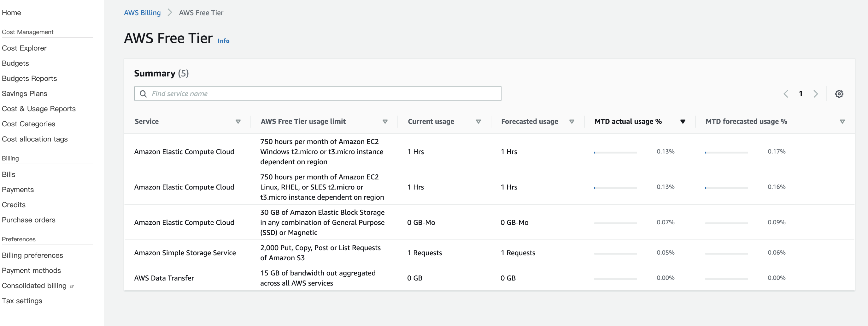Click page number 1 in pagination
Screen dimensions: 868x326
tap(801, 94)
